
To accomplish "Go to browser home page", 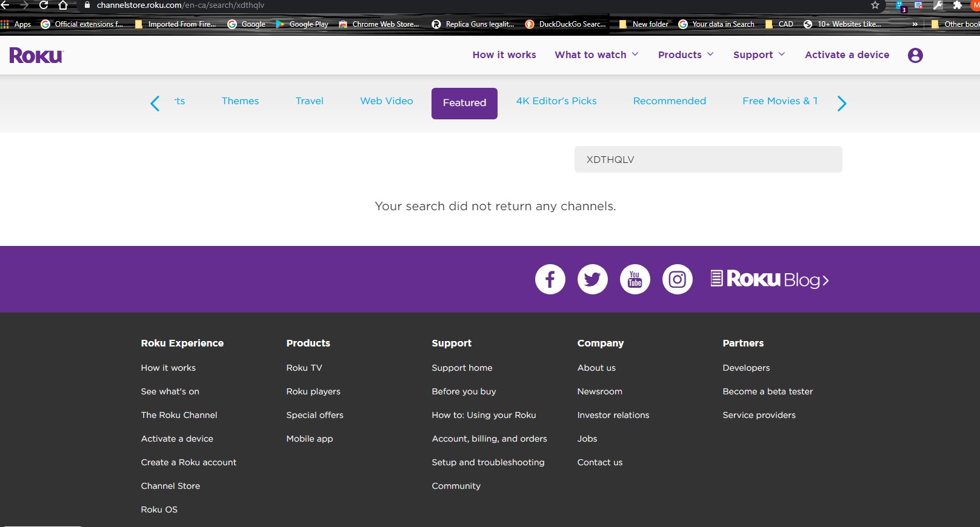I will [x=63, y=5].
